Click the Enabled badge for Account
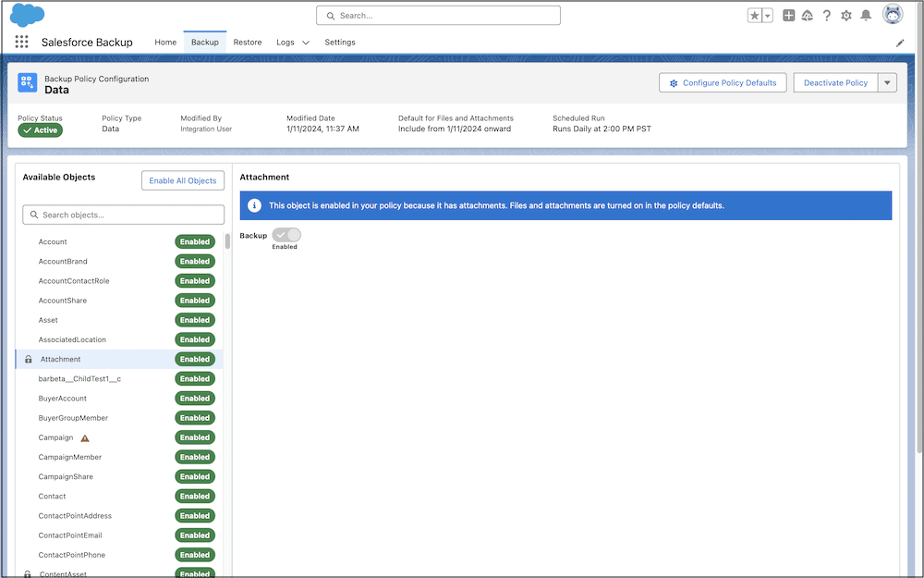This screenshot has width=924, height=578. pyautogui.click(x=195, y=241)
